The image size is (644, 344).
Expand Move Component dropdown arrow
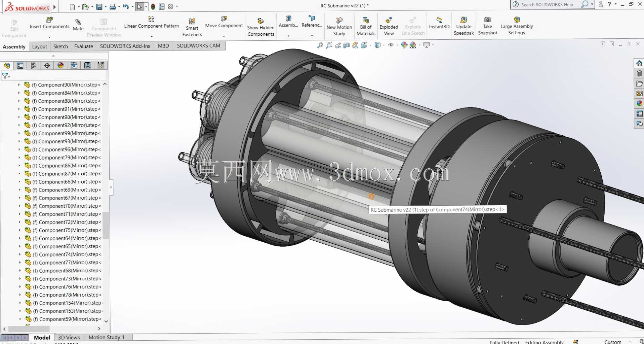click(x=224, y=36)
